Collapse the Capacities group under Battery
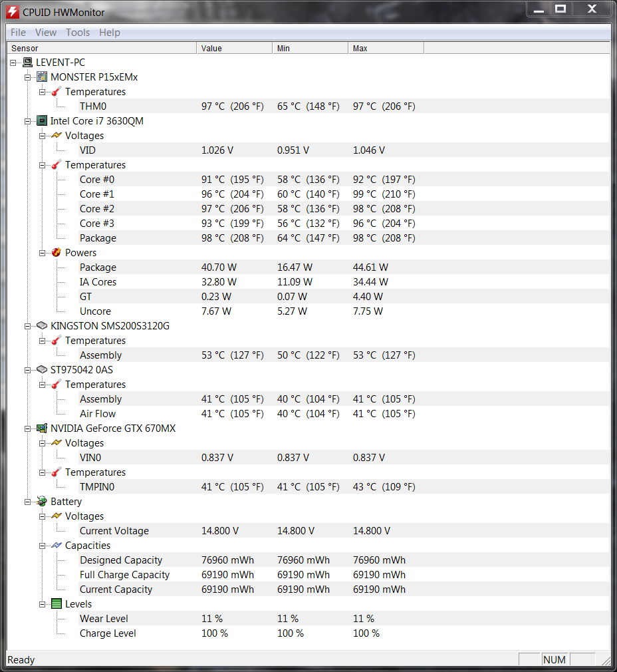 tap(42, 546)
